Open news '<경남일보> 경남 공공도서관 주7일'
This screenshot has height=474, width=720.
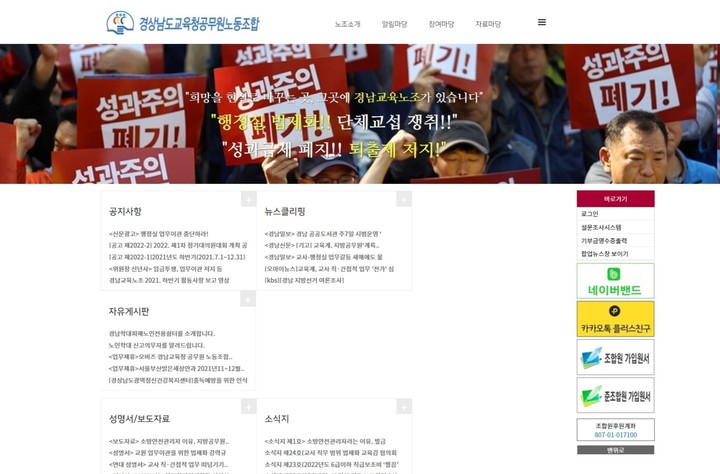point(323,234)
